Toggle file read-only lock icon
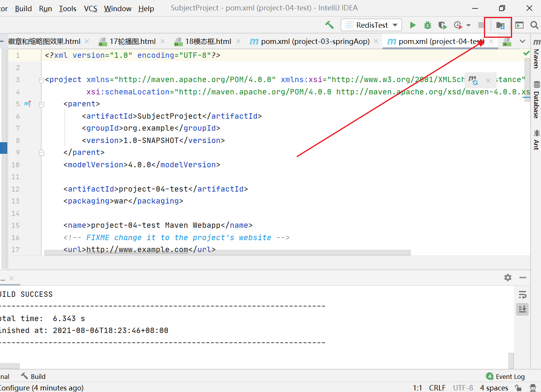The height and width of the screenshot is (392, 541). pyautogui.click(x=518, y=388)
